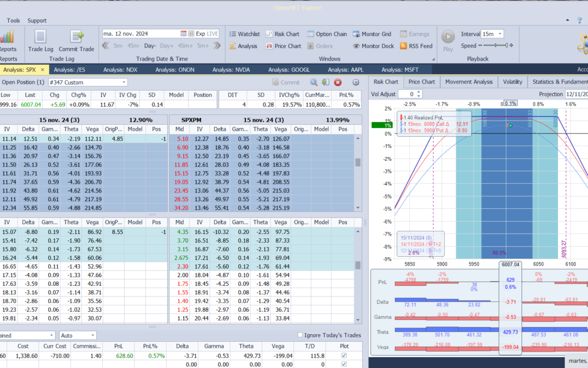This screenshot has height=368, width=588.
Task: Click the Projection date field
Action: pyautogui.click(x=577, y=94)
